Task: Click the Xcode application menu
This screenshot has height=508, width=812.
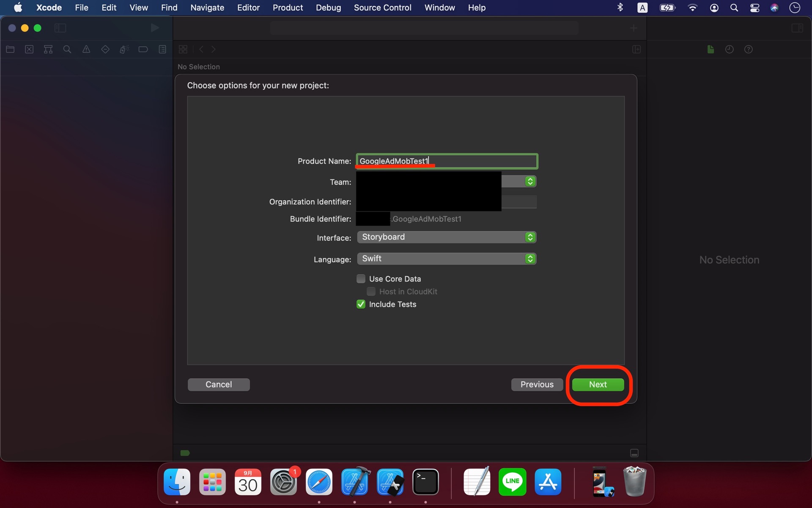Action: point(49,8)
